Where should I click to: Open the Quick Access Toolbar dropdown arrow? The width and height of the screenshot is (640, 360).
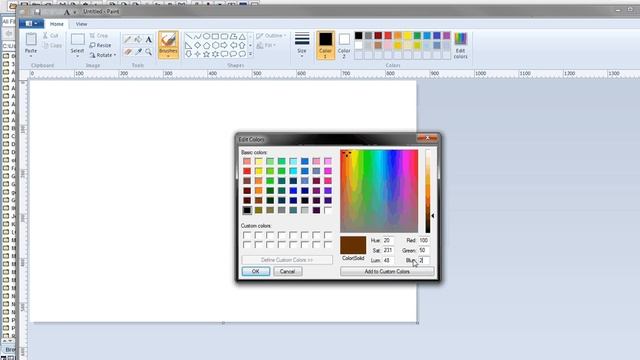tap(75, 12)
